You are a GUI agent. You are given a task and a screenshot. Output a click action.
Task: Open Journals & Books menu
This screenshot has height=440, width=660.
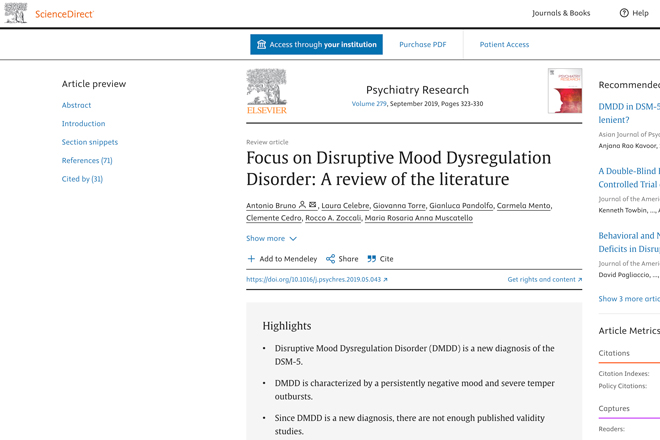[561, 13]
